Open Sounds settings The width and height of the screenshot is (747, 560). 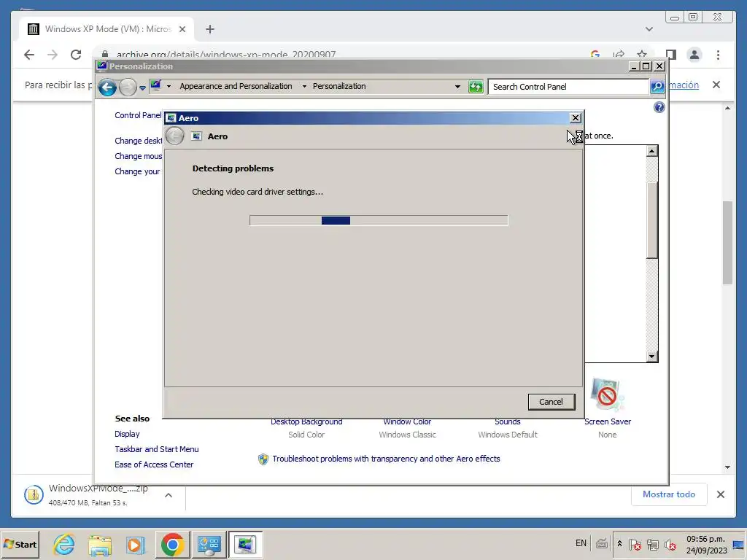(508, 422)
